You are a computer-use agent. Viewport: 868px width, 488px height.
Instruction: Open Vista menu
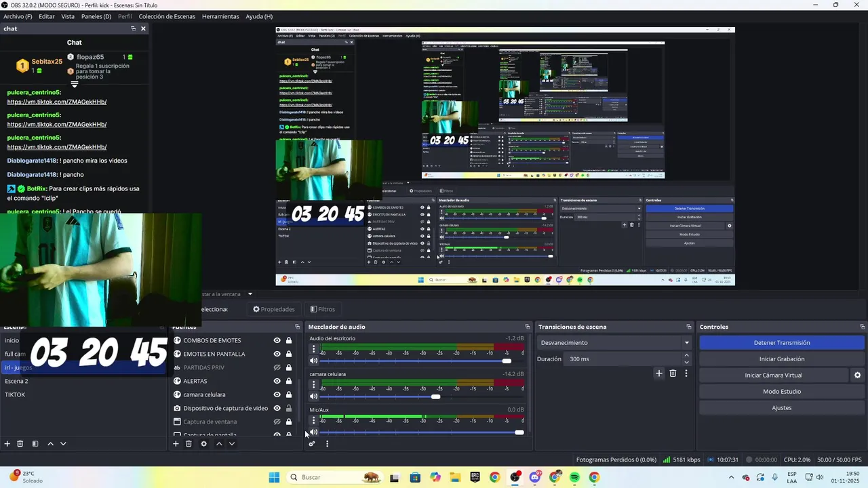tap(68, 16)
